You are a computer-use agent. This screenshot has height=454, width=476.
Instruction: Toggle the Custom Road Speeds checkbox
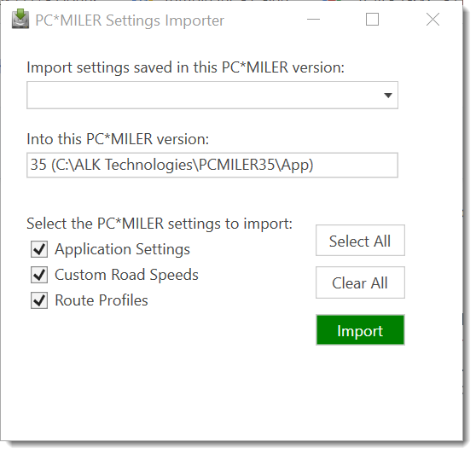(x=39, y=275)
